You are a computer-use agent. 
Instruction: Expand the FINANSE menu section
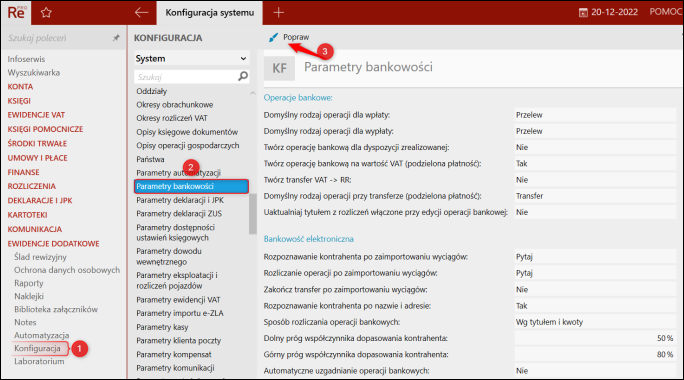(23, 172)
